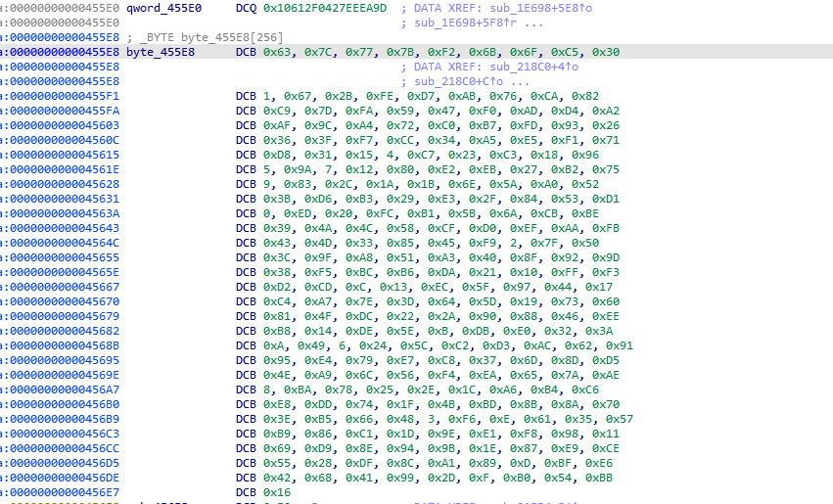Click byte 0x3C starting row 45655

[x=277, y=257]
